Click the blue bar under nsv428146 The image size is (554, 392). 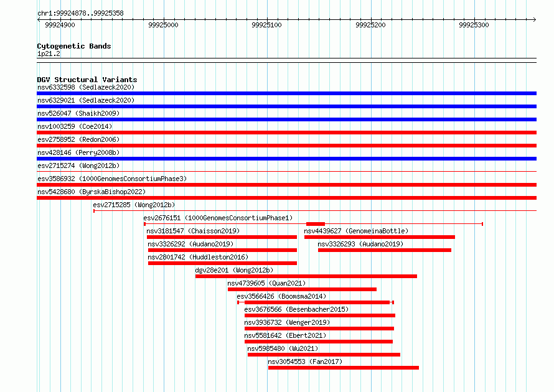pos(286,159)
